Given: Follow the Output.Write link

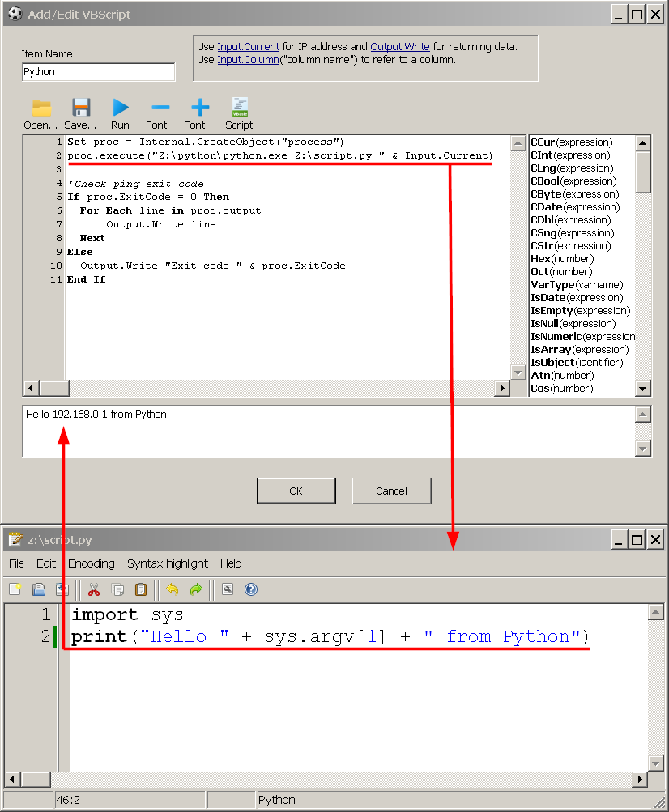Looking at the screenshot, I should 399,47.
